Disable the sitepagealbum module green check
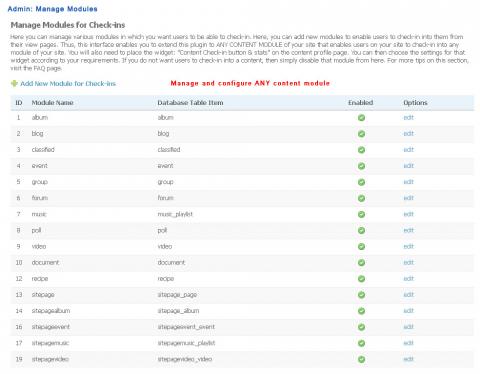 click(361, 311)
